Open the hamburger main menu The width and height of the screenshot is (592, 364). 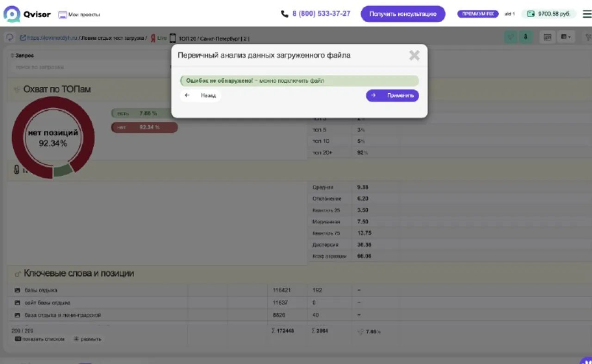pos(587,14)
